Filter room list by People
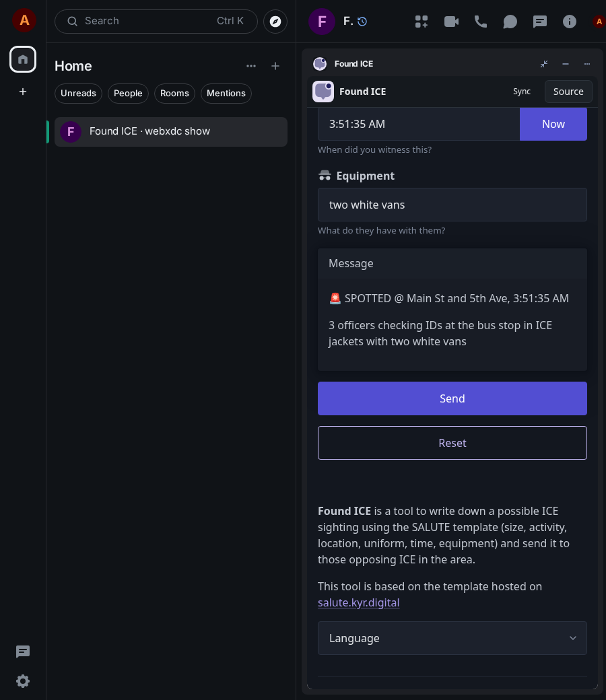This screenshot has height=700, width=606. pos(128,94)
